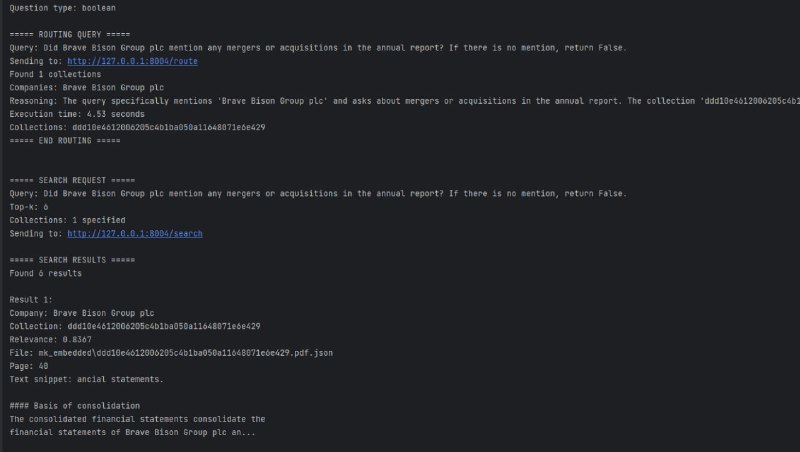Open the 127.0.0.1:8004/search link
Screen dimensions: 800x452
pos(135,234)
